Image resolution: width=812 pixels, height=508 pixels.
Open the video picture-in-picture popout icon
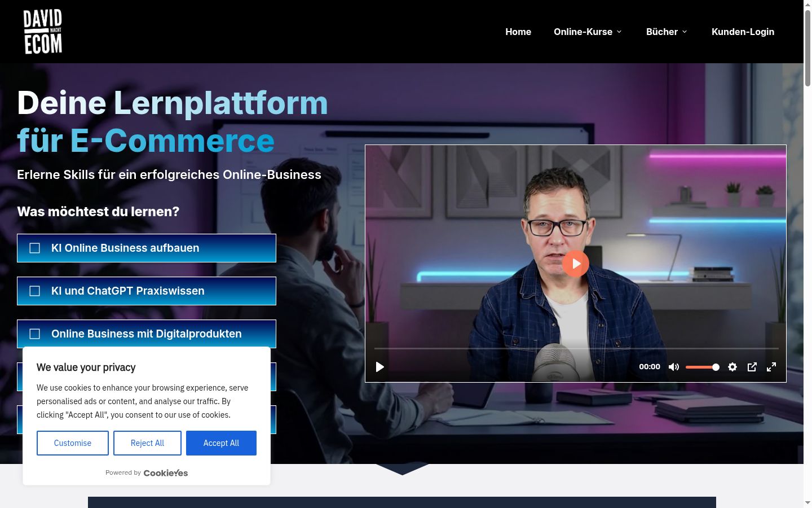(752, 367)
